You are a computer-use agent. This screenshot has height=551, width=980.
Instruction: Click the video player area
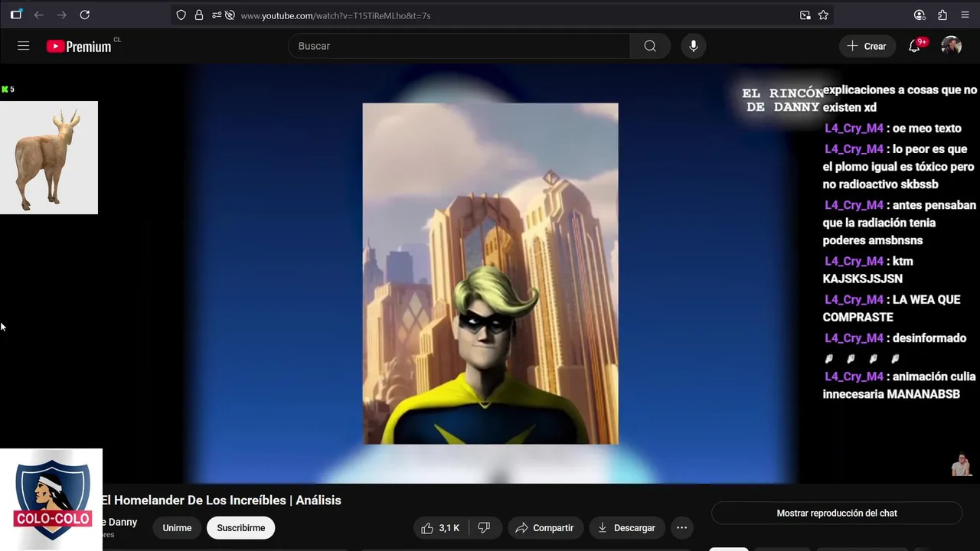(x=490, y=273)
